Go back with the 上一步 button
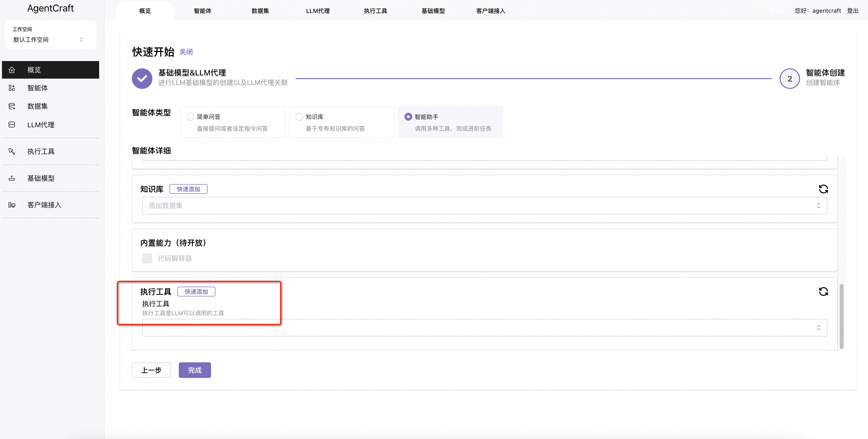The height and width of the screenshot is (439, 868). point(151,370)
